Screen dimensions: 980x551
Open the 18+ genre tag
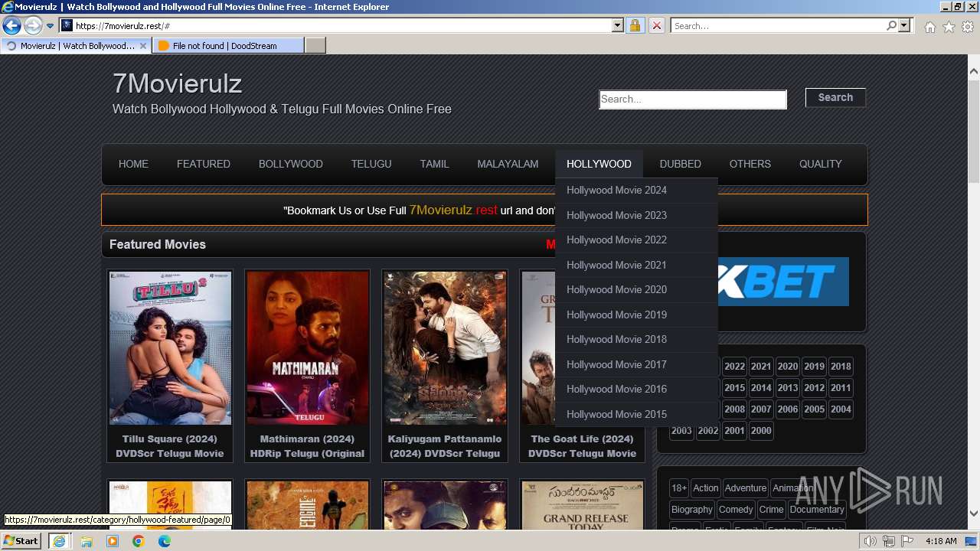[679, 488]
